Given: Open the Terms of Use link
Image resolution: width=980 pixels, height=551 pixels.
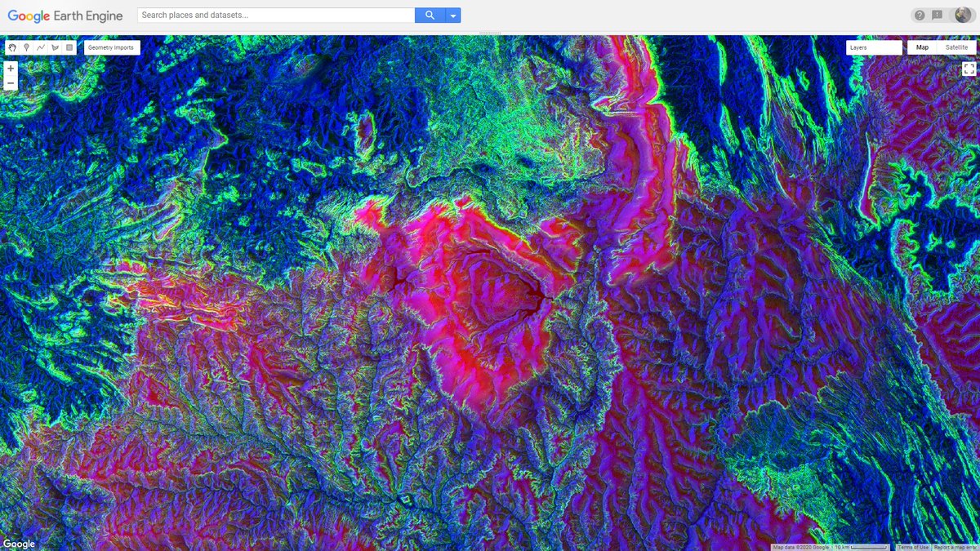Looking at the screenshot, I should tap(912, 548).
